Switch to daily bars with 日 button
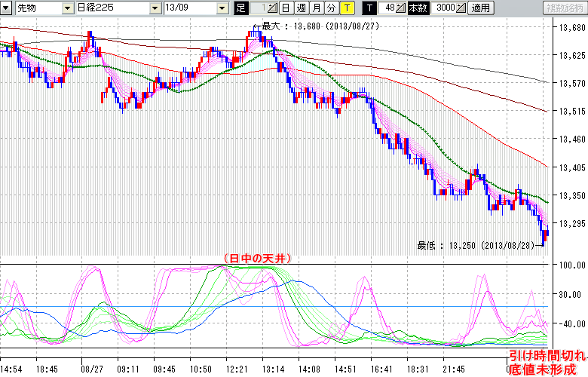The width and height of the screenshot is (588, 377). coord(285,8)
